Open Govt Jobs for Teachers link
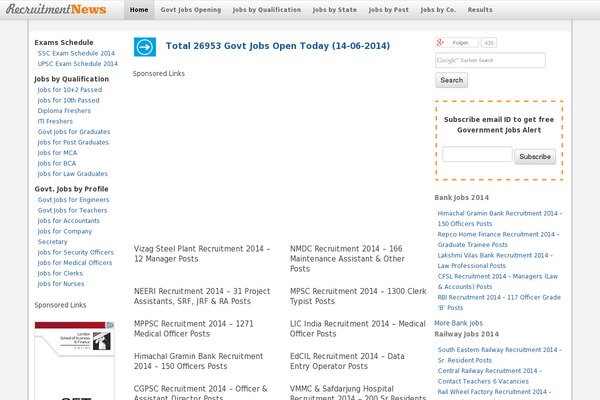 [72, 210]
